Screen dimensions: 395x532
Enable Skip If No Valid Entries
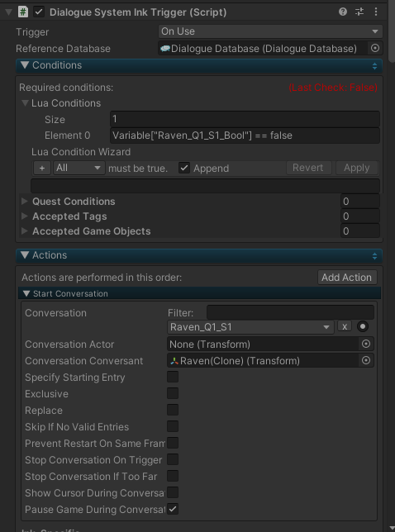click(x=173, y=426)
